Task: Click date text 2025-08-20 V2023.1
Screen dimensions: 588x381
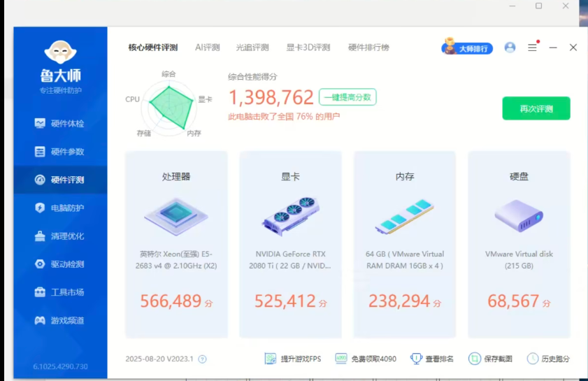Action: [x=159, y=359]
